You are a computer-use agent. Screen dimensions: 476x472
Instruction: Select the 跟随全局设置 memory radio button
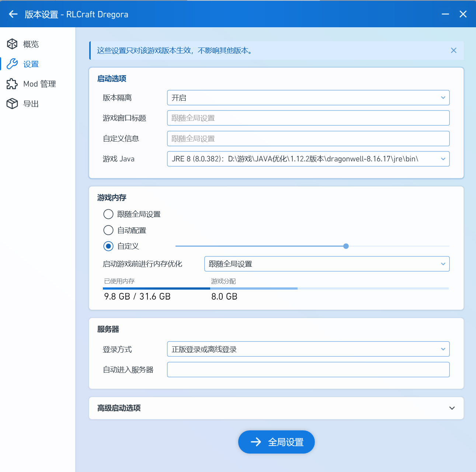point(108,214)
